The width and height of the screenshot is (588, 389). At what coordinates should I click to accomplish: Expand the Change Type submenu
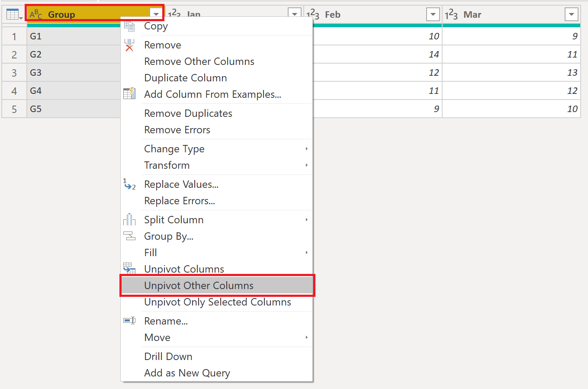click(306, 149)
